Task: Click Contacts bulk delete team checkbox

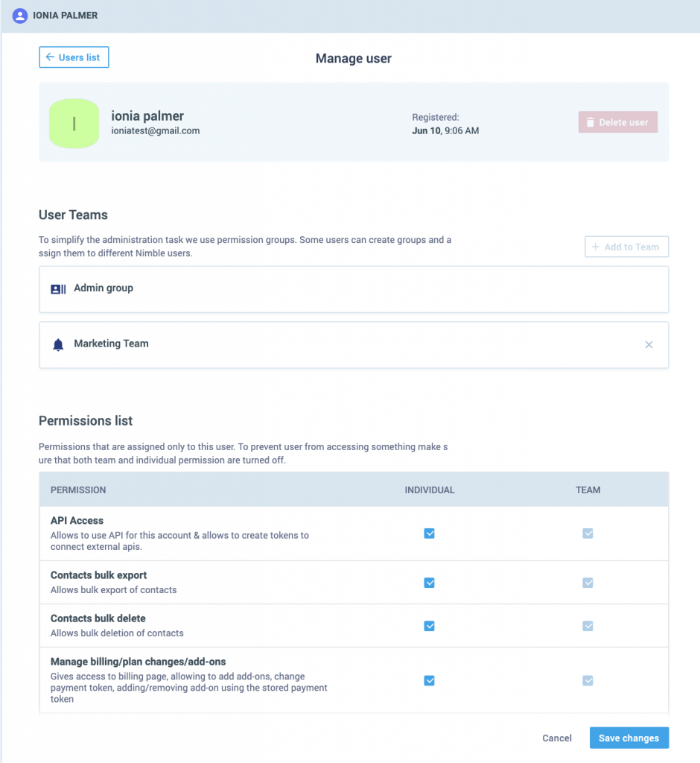Action: pos(588,626)
